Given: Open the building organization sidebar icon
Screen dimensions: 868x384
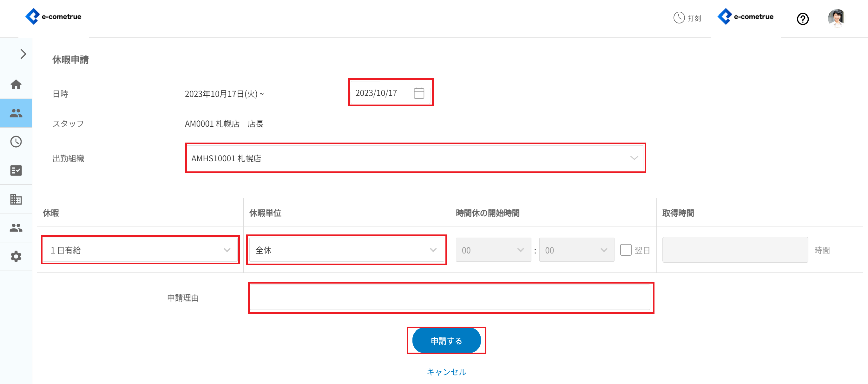Looking at the screenshot, I should point(16,199).
